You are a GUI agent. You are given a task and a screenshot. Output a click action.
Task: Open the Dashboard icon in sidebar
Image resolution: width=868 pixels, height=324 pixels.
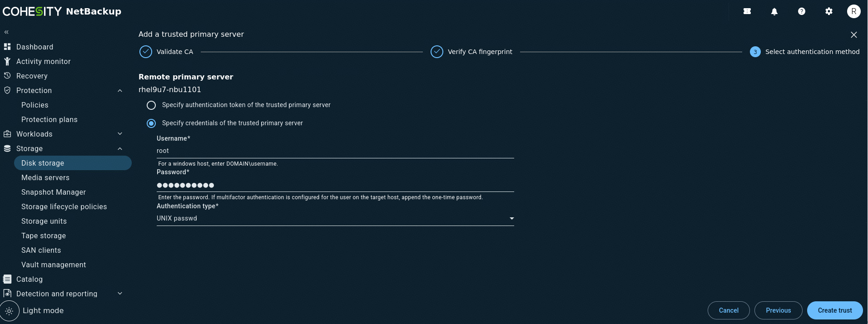(7, 47)
